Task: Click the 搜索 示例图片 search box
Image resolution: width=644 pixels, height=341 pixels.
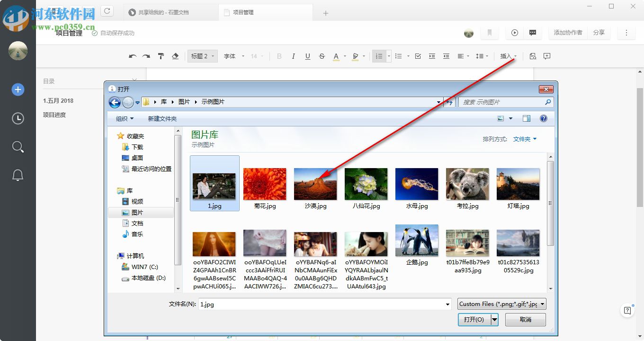Action: tap(506, 102)
